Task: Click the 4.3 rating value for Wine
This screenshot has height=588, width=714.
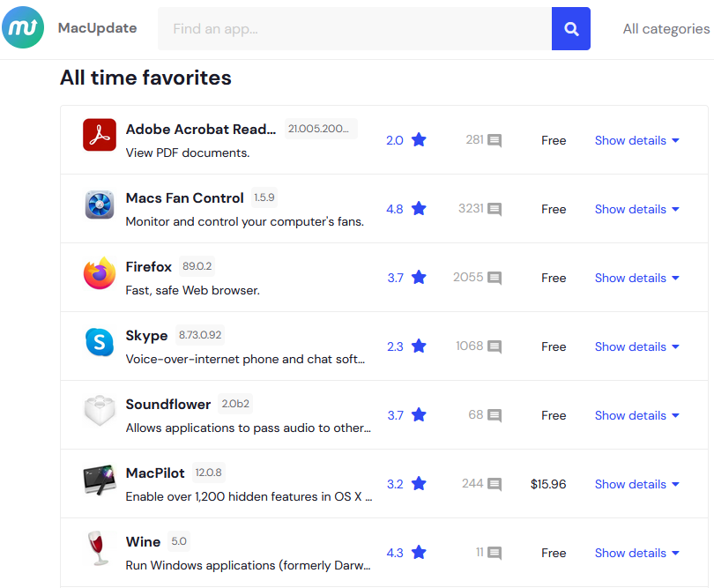Action: pyautogui.click(x=395, y=553)
